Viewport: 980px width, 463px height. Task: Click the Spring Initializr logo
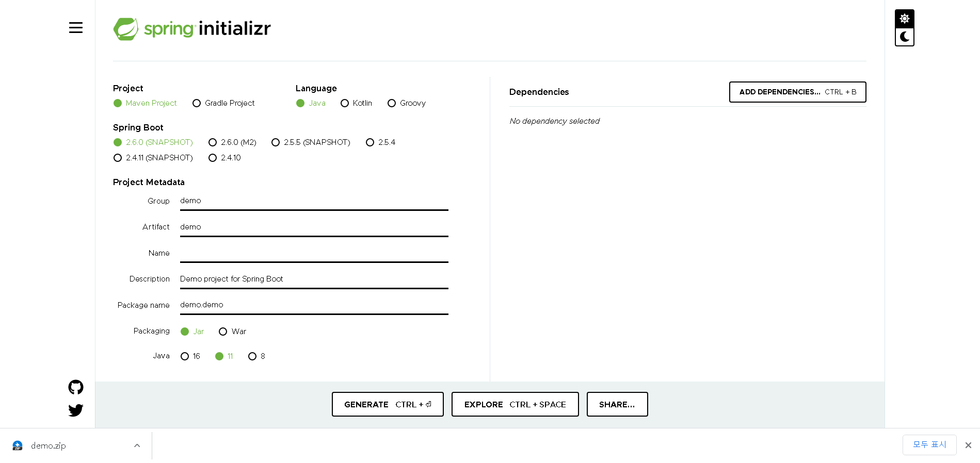pyautogui.click(x=192, y=29)
